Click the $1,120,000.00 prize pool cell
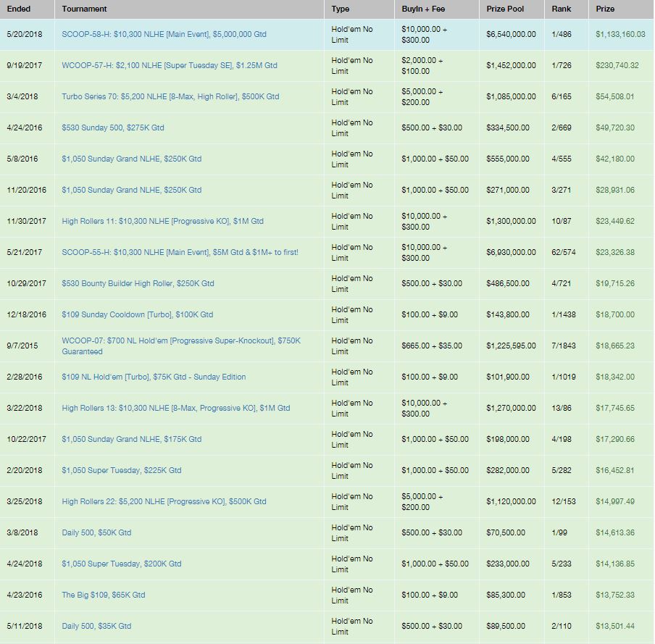The image size is (655, 644). point(511,501)
